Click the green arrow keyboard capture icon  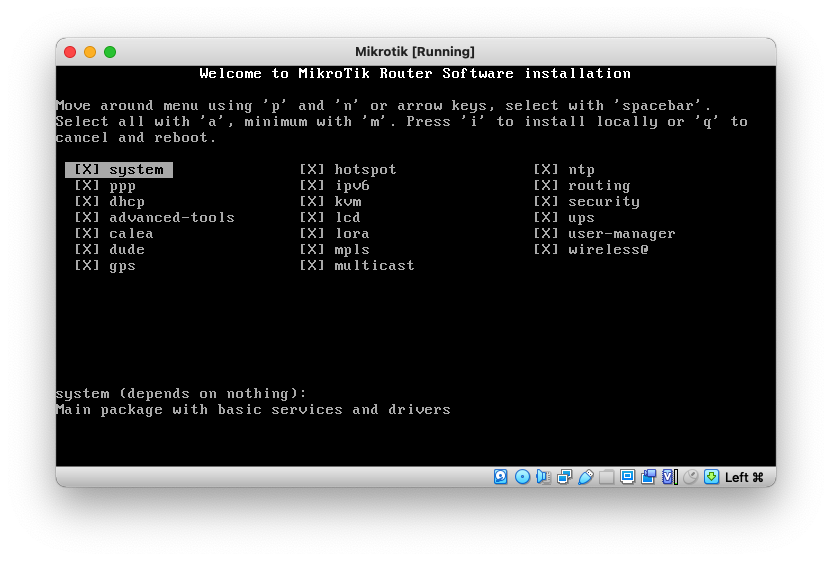pyautogui.click(x=711, y=477)
